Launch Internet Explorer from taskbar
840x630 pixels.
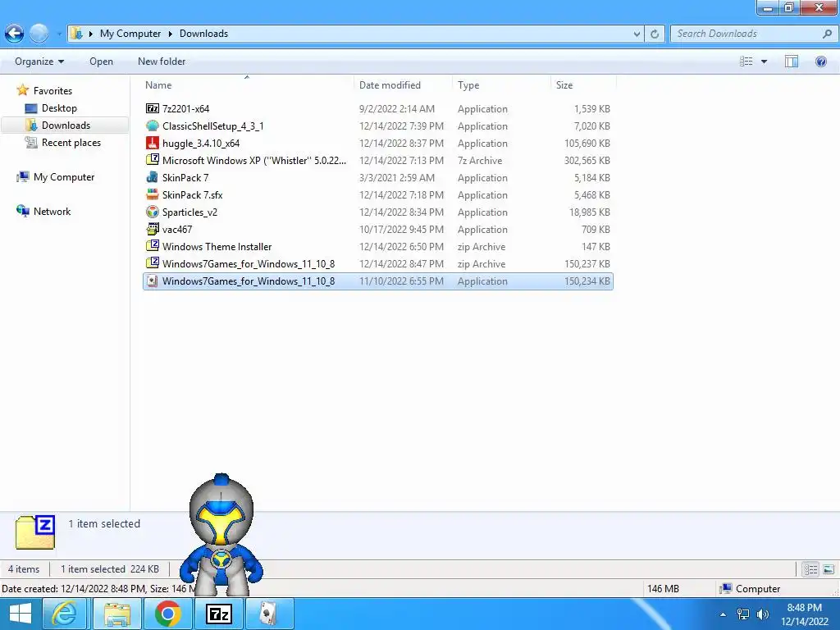tap(64, 614)
